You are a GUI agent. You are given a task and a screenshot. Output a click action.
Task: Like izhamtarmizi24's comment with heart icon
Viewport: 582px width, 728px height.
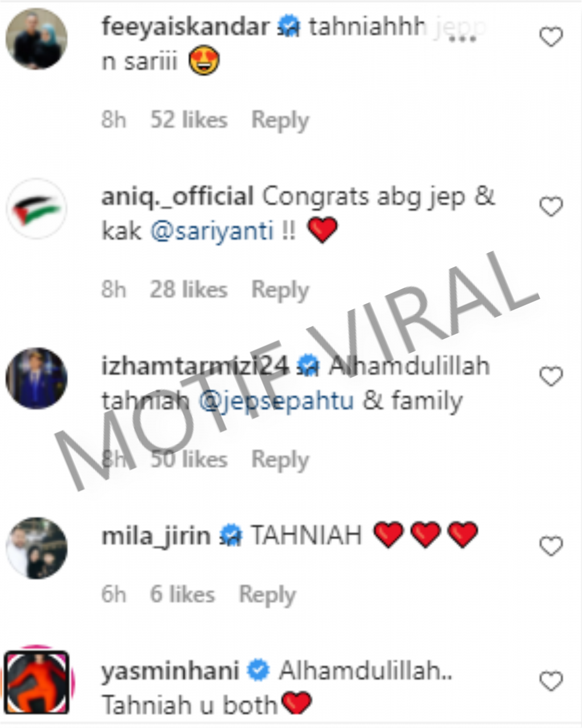click(x=551, y=377)
